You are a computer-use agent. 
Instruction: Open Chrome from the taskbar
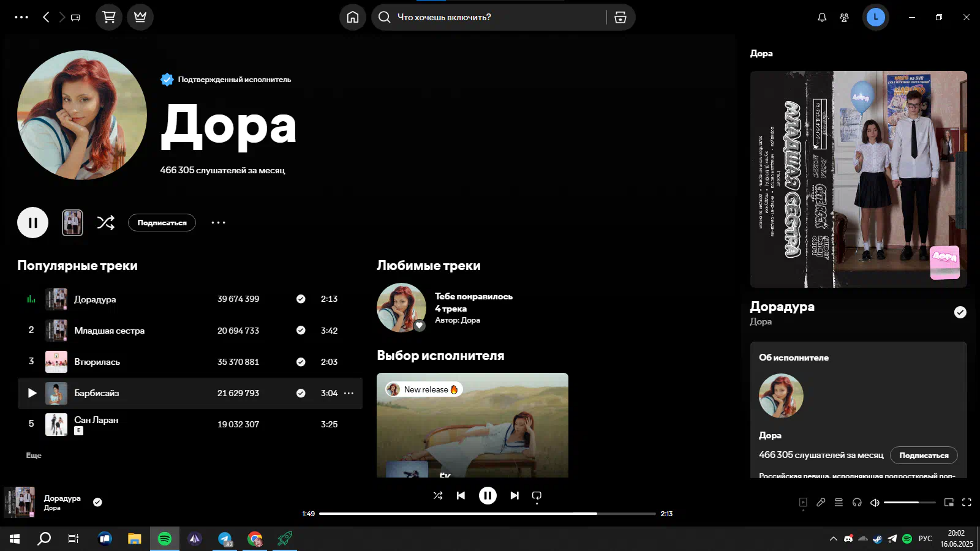tap(255, 539)
